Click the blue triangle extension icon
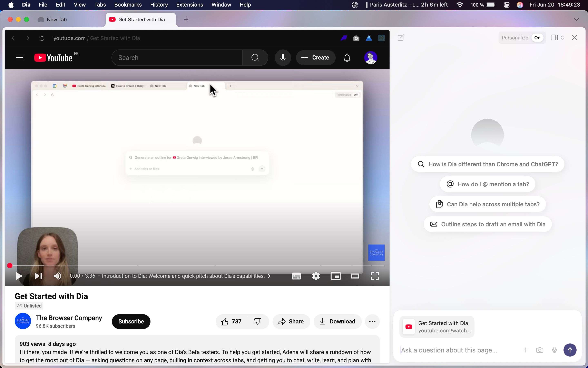 pyautogui.click(x=369, y=38)
